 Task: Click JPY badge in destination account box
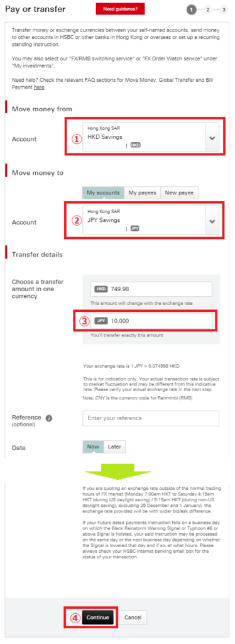point(134,228)
